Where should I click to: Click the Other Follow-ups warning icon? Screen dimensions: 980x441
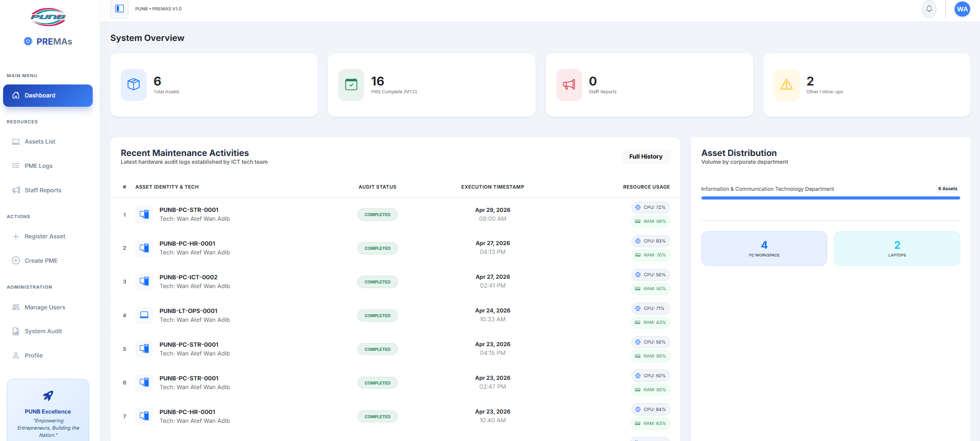coord(786,84)
